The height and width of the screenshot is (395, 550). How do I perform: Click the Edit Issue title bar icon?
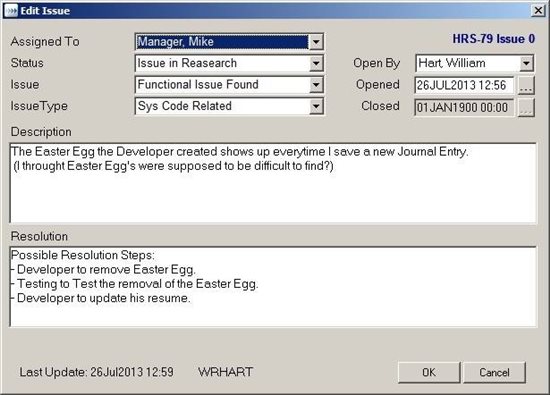click(x=11, y=11)
